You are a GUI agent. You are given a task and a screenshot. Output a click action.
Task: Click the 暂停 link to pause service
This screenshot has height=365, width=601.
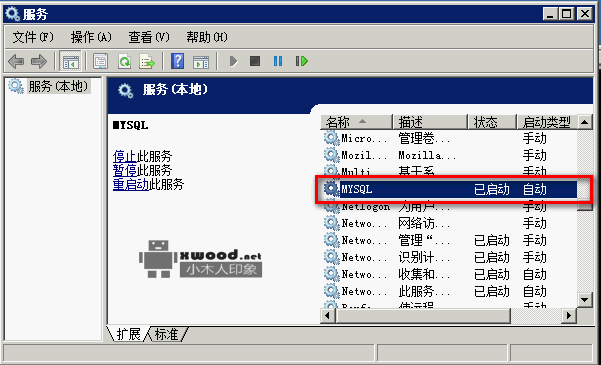[x=125, y=170]
